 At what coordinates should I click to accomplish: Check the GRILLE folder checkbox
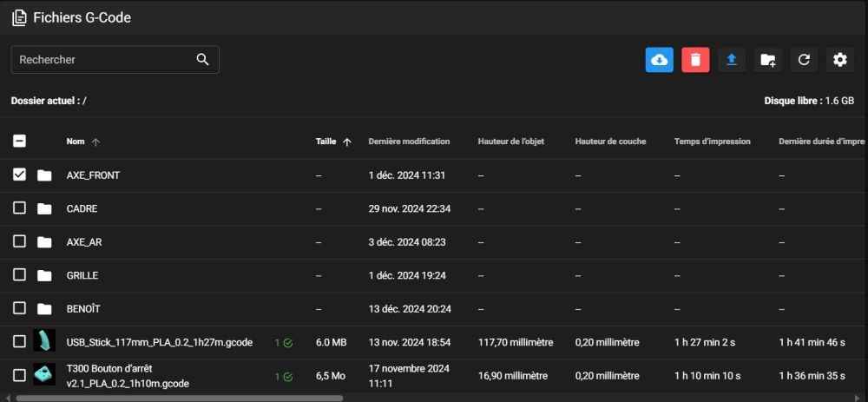click(19, 274)
